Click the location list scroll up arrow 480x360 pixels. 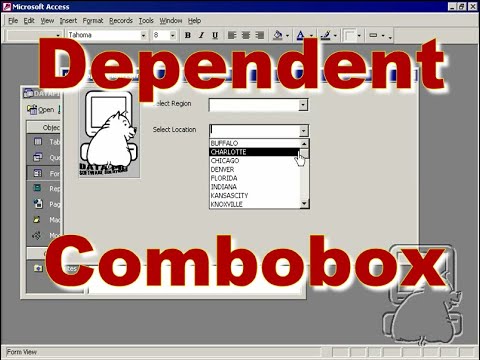click(304, 144)
